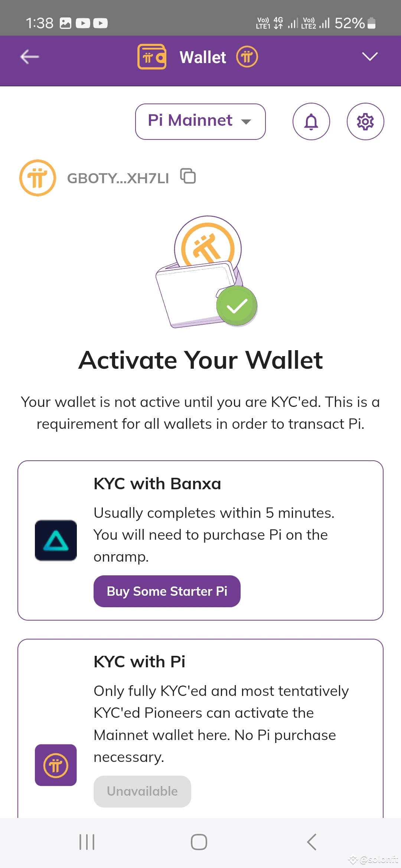Select the KYC with Pi card heading
Image resolution: width=401 pixels, height=868 pixels.
[140, 661]
